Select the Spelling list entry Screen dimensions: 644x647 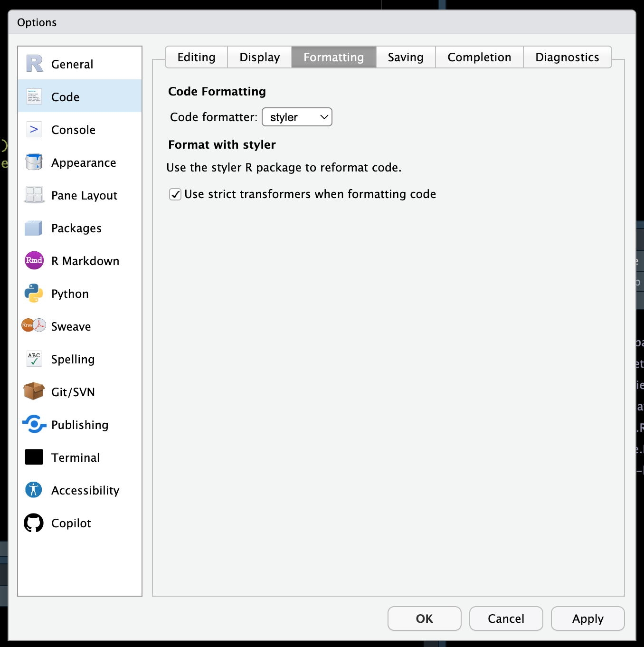[73, 359]
